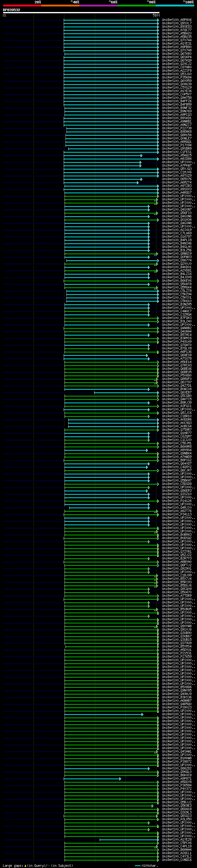Open hit UniRef100_Q7X744

177,40
